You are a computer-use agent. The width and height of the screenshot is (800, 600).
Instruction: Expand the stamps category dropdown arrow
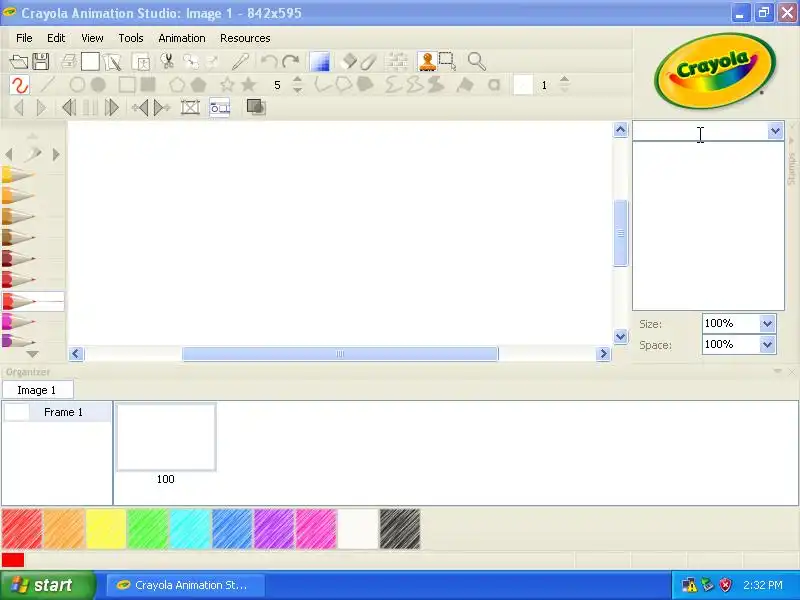click(x=775, y=131)
